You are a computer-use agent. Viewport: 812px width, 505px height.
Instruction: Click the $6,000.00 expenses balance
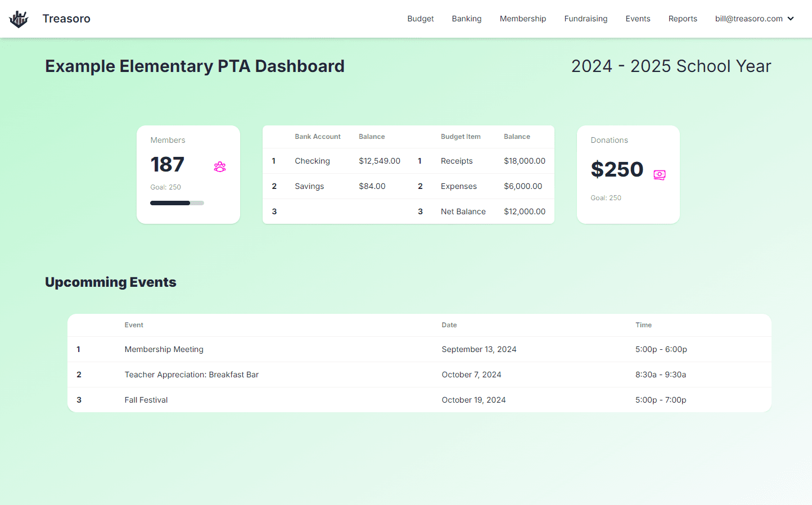click(523, 186)
